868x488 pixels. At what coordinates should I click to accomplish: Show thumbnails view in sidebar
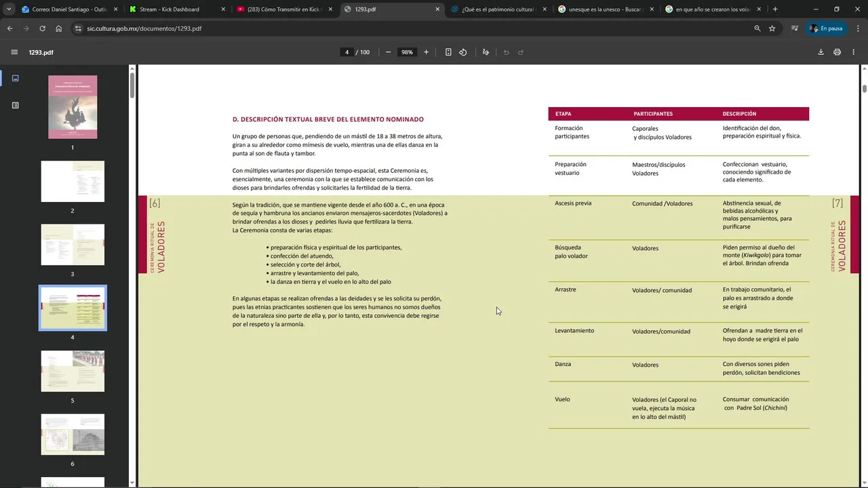[15, 78]
